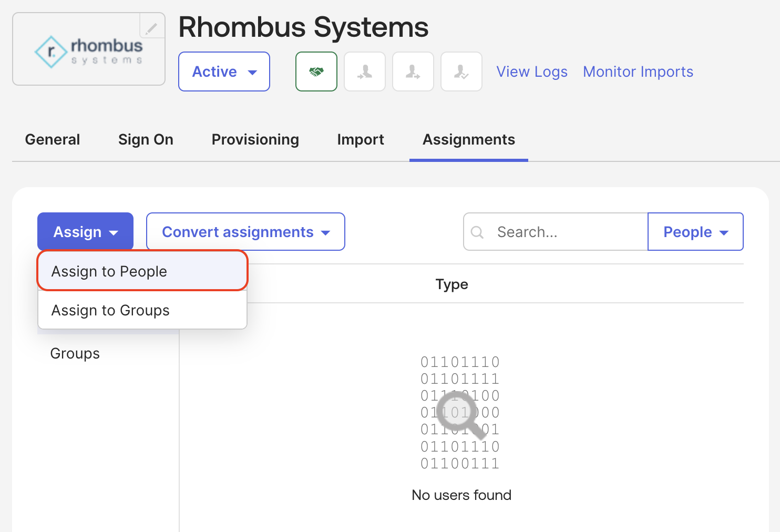
Task: Choose Assign to Groups from the menu
Action: [142, 310]
